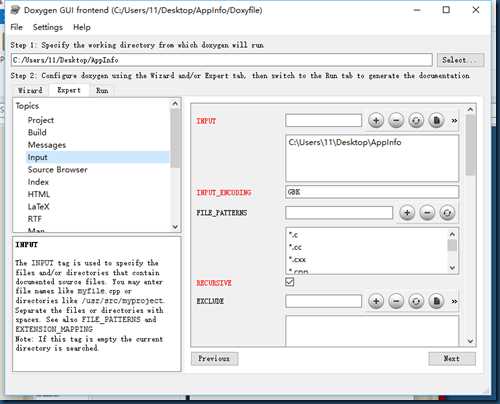Viewport: 500px width, 404px height.
Task: Select the *.c pattern in list
Action: [x=294, y=235]
